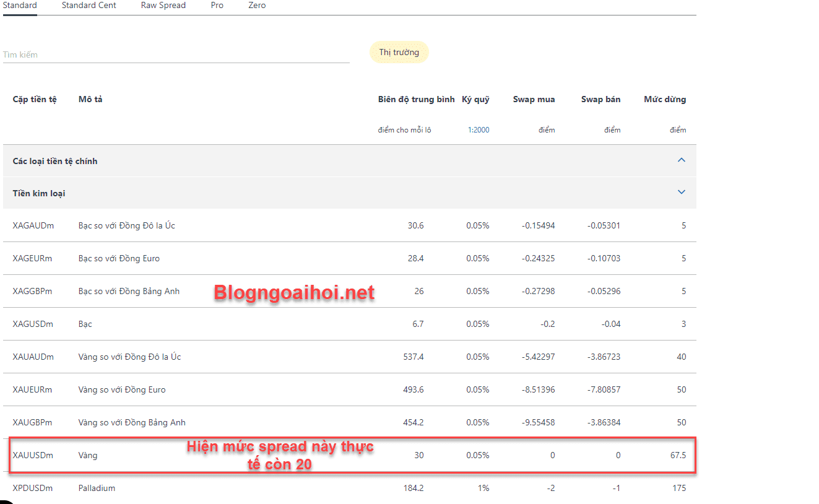The height and width of the screenshot is (504, 819).
Task: Expand the Tiền kim loại chevron
Action: pos(682,193)
